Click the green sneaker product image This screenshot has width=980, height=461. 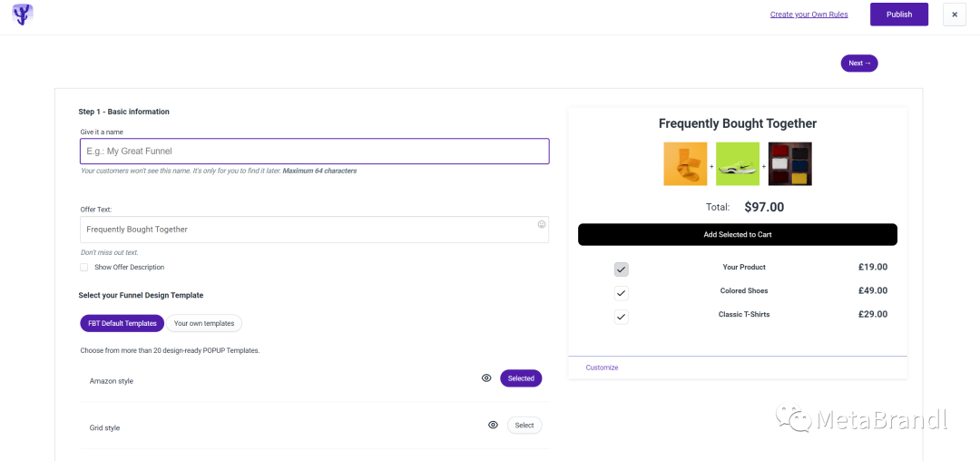[x=738, y=164]
